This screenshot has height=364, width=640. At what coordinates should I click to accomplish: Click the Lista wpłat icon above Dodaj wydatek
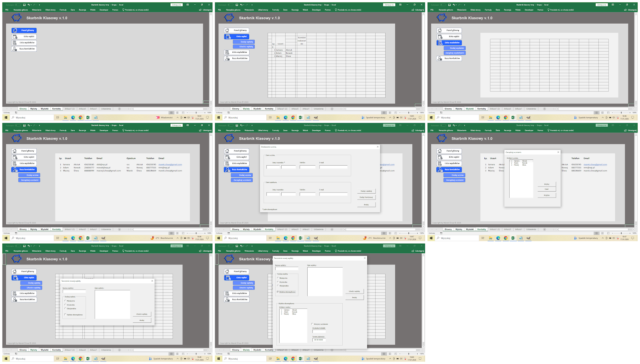click(440, 36)
